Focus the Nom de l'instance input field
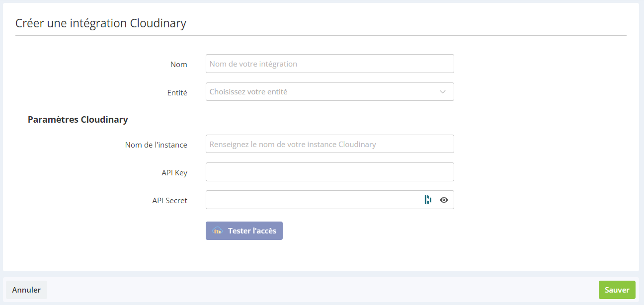Screen dimensions: 644x305 coord(330,144)
